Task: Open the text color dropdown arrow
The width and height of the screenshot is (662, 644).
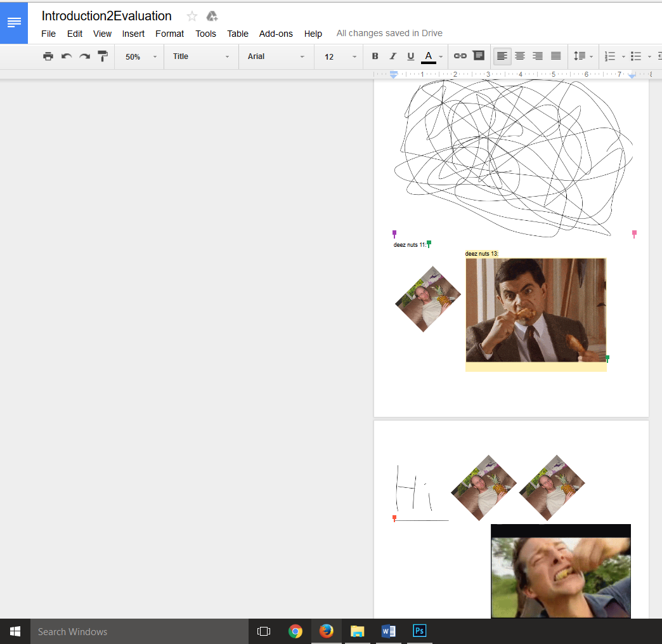Action: [x=441, y=56]
